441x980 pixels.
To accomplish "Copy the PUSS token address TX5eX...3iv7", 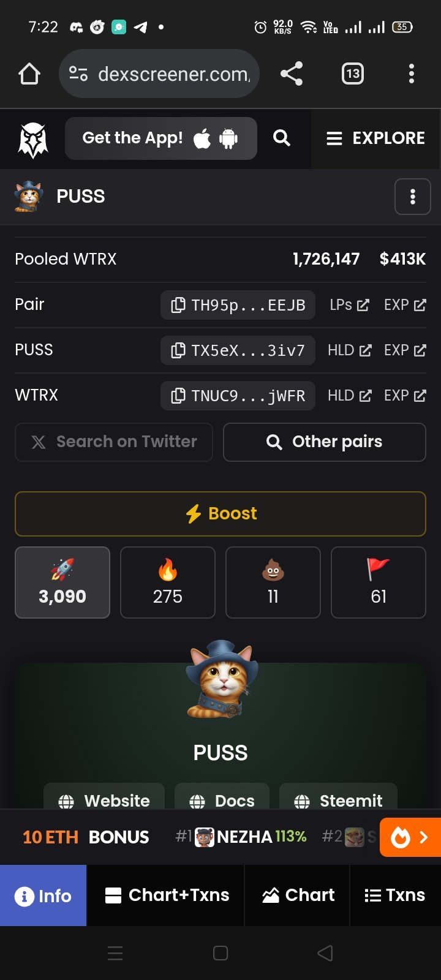I will pos(238,350).
